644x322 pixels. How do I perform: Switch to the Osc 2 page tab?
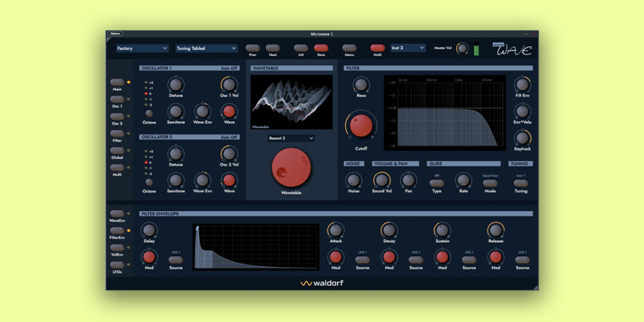coord(117,116)
